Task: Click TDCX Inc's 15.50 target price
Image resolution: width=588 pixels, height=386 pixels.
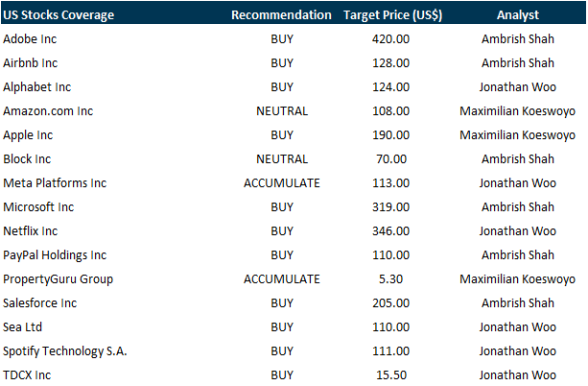Action: [390, 375]
